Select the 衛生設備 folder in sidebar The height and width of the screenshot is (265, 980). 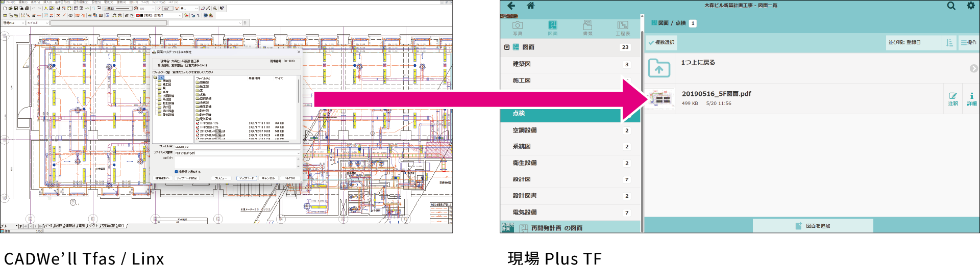[x=570, y=163]
